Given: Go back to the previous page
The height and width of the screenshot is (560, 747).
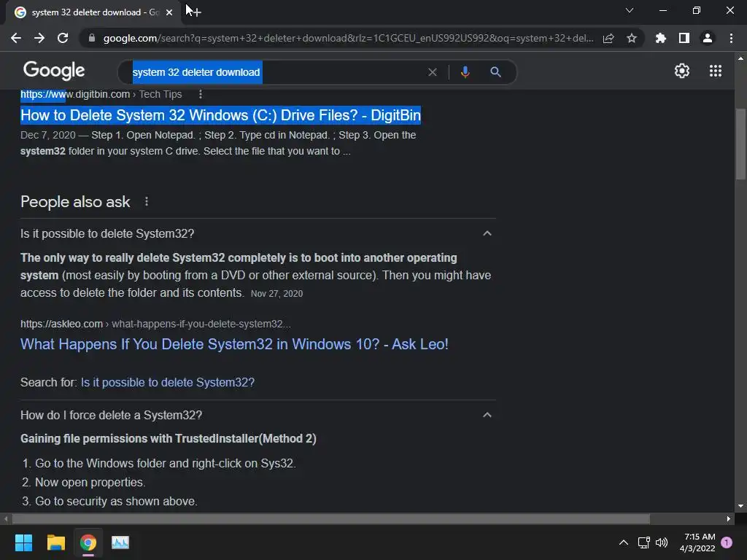Looking at the screenshot, I should (16, 38).
